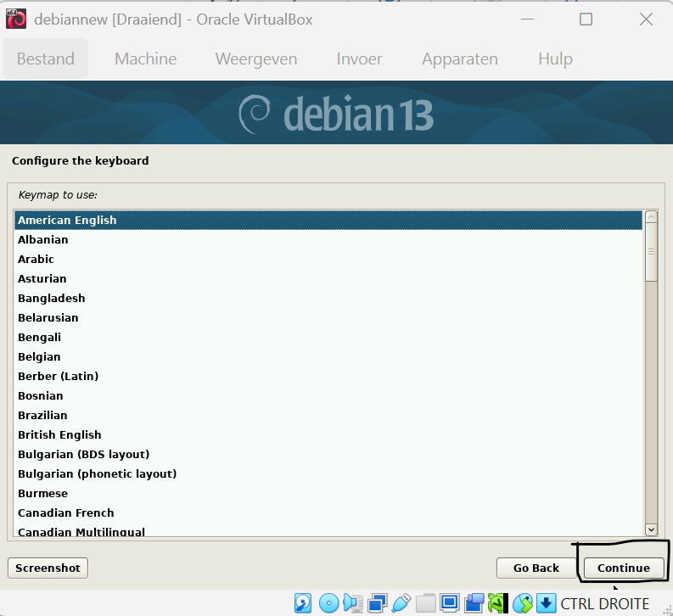The height and width of the screenshot is (616, 673).
Task: Click the shared folders status icon
Action: (x=425, y=603)
